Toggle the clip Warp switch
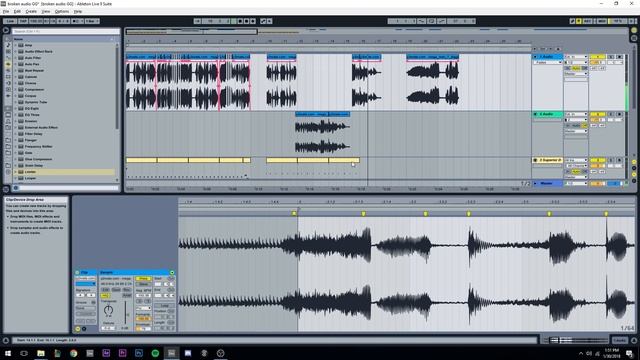The width and height of the screenshot is (640, 360). click(x=143, y=279)
